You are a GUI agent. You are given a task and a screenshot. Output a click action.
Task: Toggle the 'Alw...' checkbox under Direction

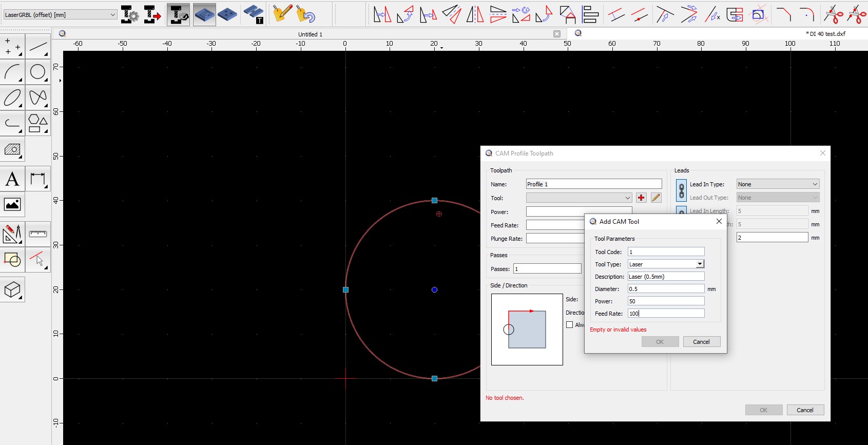tap(569, 325)
